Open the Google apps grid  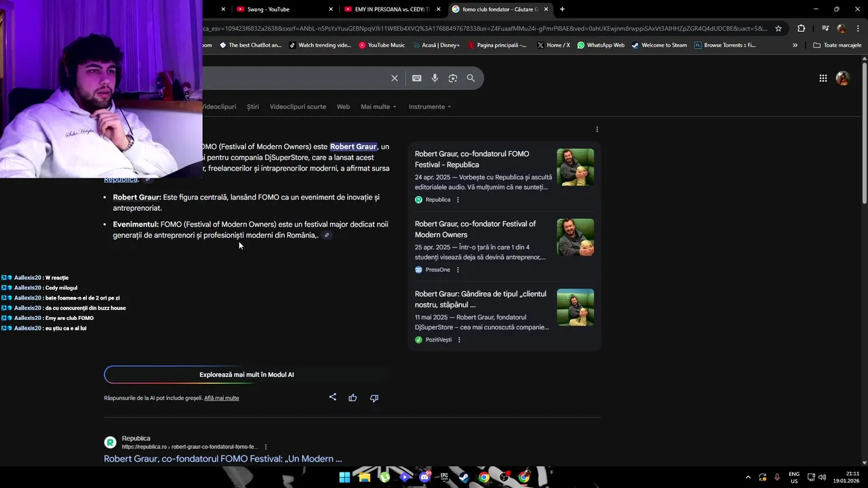823,78
